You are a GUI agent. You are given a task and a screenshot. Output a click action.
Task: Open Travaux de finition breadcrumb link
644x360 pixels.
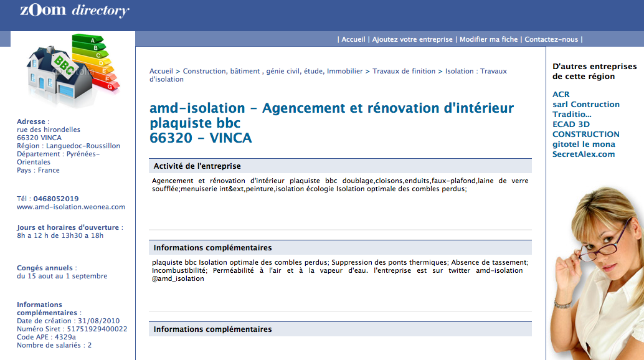tap(404, 71)
